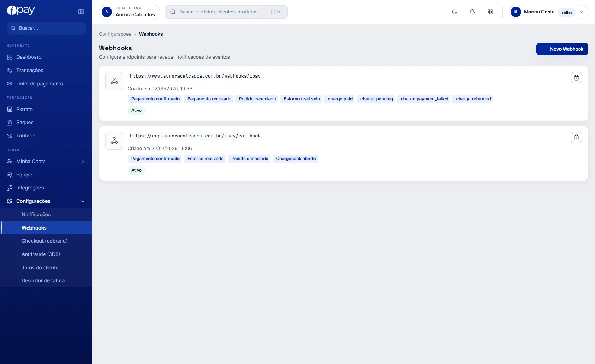
Task: Open the Loja Ativa store selector
Action: click(x=129, y=12)
